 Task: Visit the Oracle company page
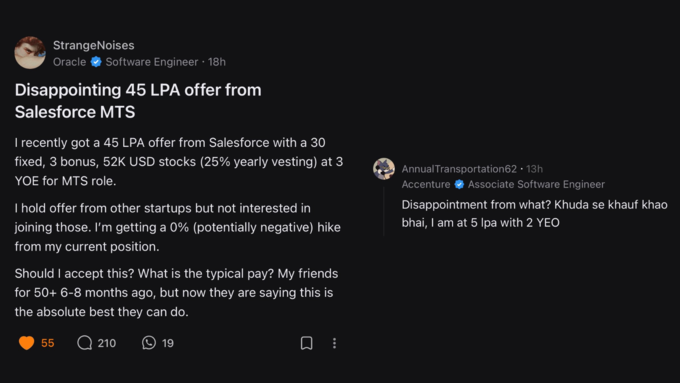(x=69, y=62)
